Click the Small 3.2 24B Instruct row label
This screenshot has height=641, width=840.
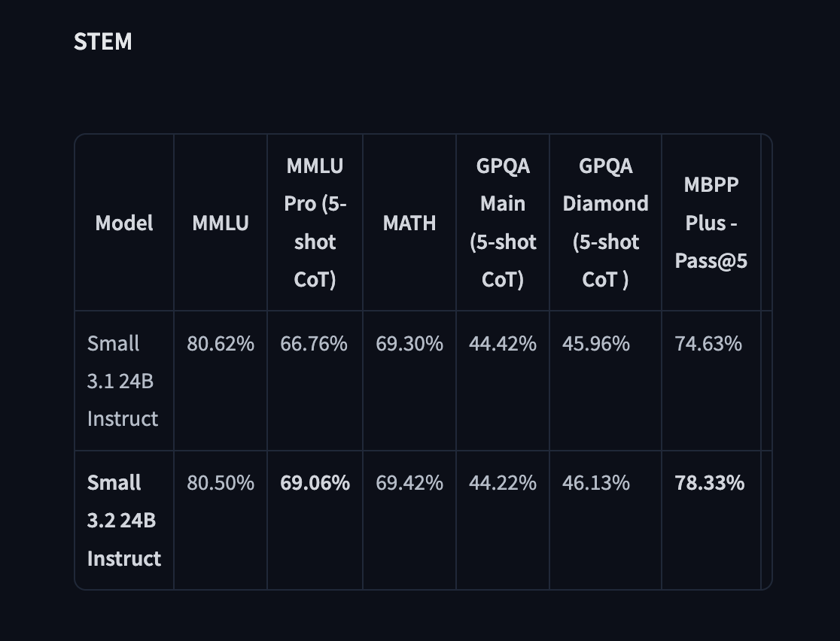(x=123, y=520)
